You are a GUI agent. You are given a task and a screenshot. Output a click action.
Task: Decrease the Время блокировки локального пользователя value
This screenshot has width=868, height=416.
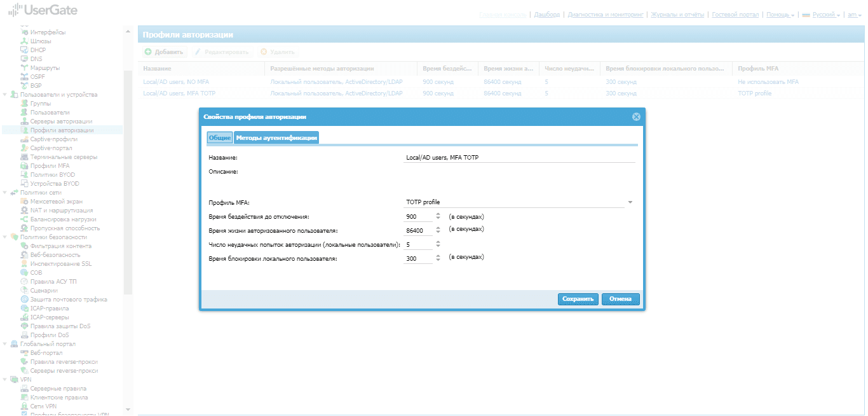click(438, 261)
